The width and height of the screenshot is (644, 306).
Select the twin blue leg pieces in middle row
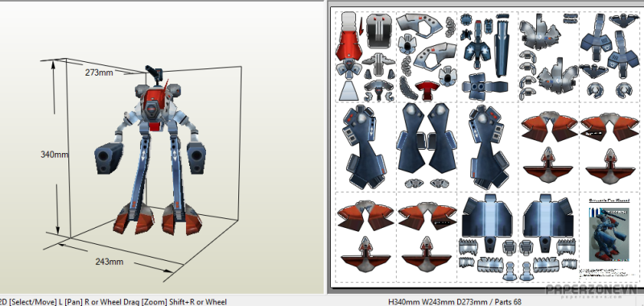pyautogui.click(x=427, y=139)
